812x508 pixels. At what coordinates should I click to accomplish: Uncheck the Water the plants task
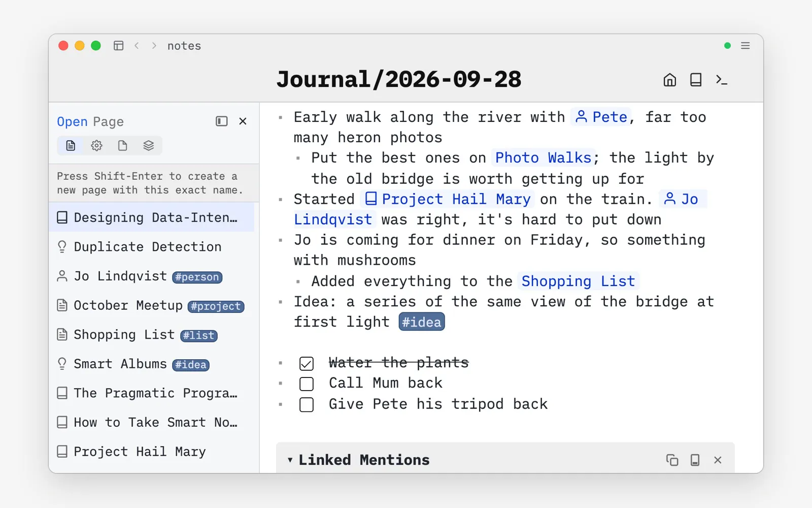click(x=307, y=364)
